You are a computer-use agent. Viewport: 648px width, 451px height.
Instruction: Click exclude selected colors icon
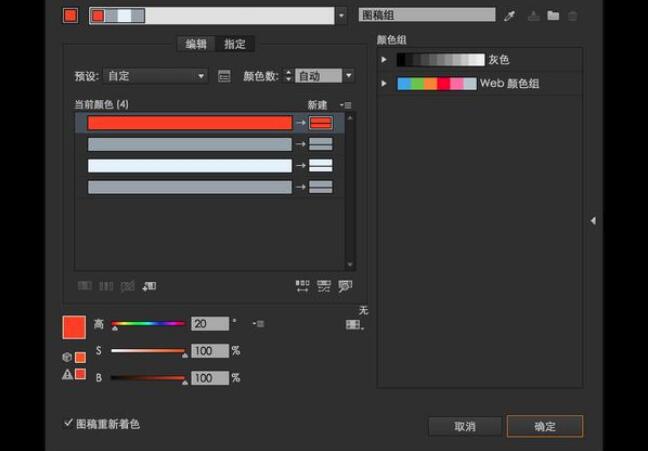pos(128,286)
